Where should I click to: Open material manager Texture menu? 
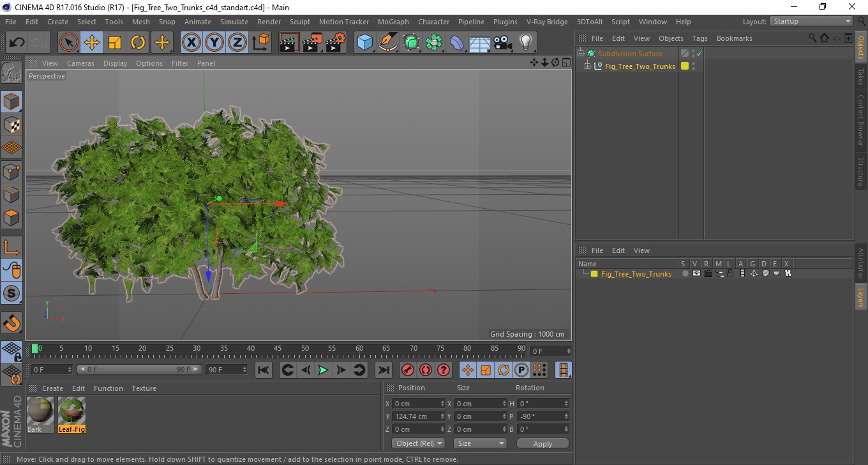144,388
